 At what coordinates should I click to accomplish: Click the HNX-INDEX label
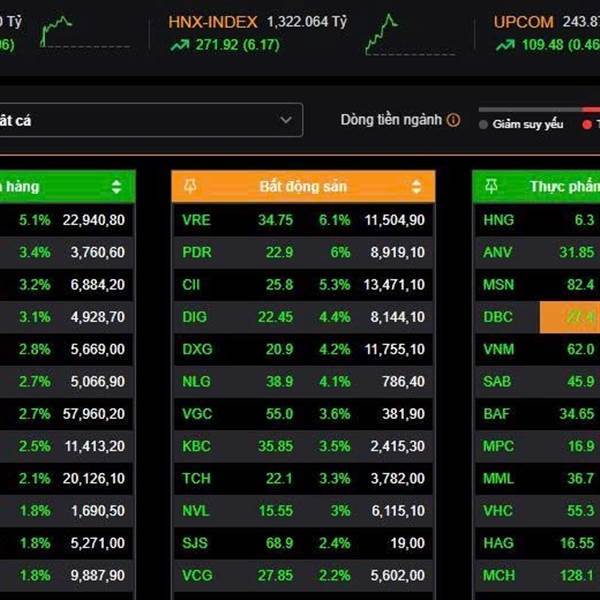click(x=213, y=22)
